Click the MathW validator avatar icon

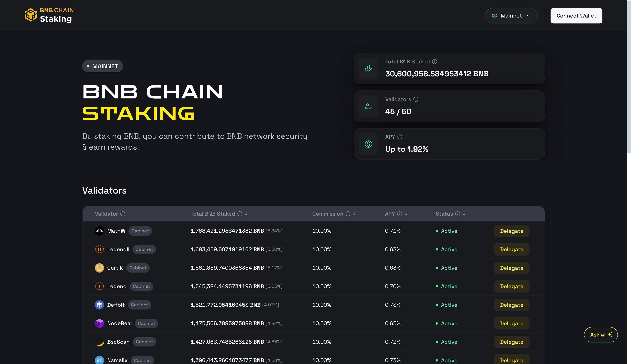click(x=99, y=231)
